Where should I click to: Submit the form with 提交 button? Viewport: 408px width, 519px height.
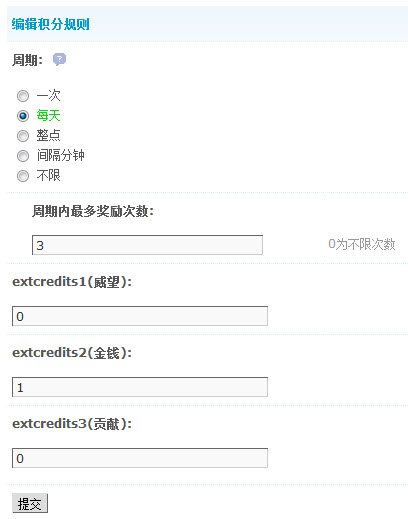pyautogui.click(x=30, y=503)
